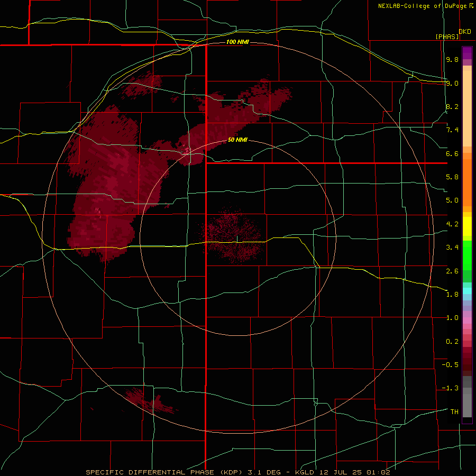This screenshot has height=476, width=476.
Task: Click the 9.0 value on the color scale
Action: coord(452,83)
